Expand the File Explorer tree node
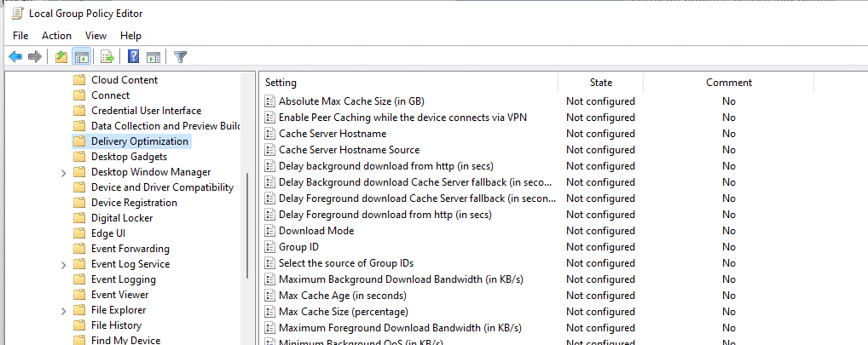 coord(64,311)
